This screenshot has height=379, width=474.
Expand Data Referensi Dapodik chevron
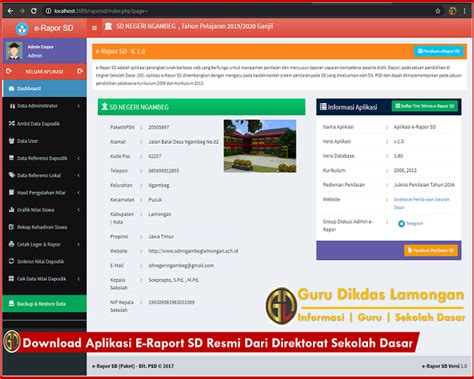coord(79,158)
